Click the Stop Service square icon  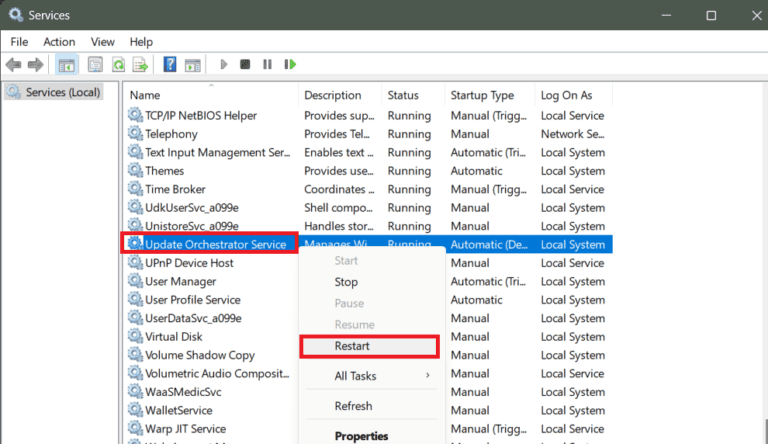[x=245, y=65]
